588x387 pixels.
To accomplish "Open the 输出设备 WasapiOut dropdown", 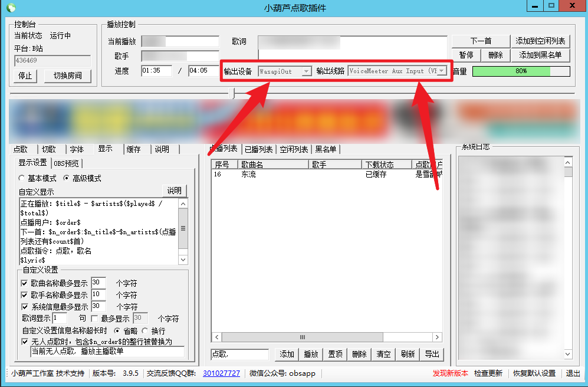I will 306,71.
